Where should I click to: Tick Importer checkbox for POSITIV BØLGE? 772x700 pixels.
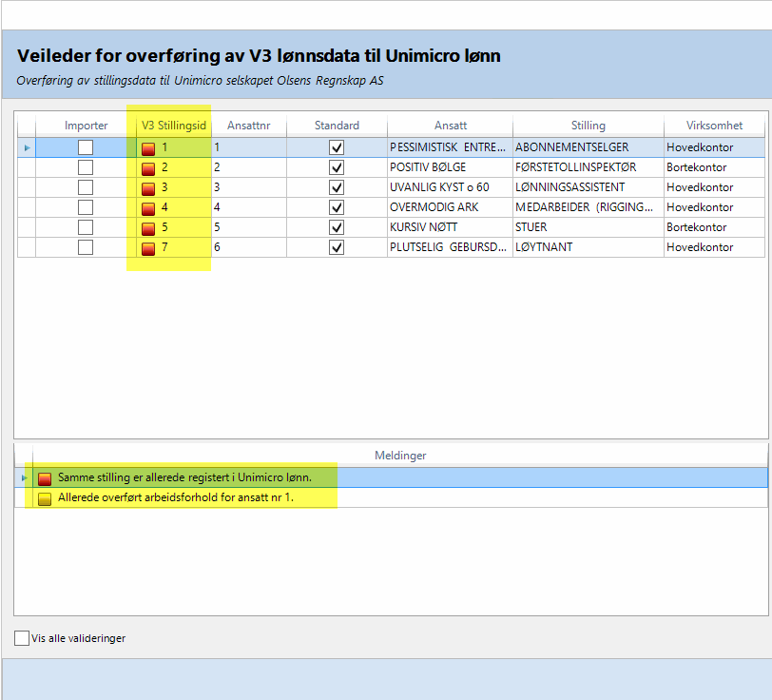(86, 167)
